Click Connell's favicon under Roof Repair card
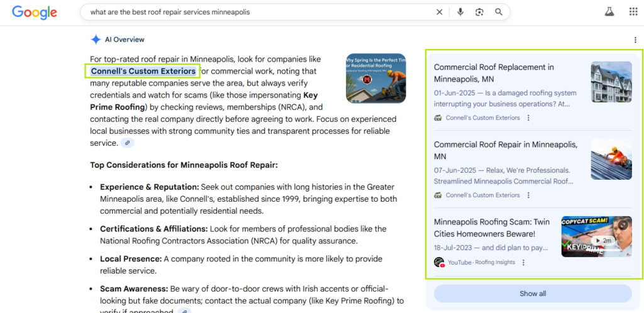This screenshot has height=313, width=644. [438, 195]
